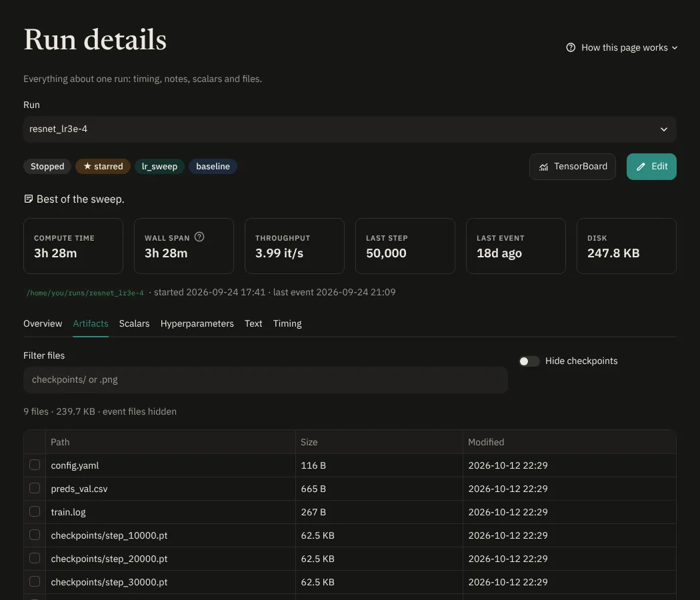Click the checkpoints/step_30000.pt file name
This screenshot has height=600, width=700.
(109, 582)
